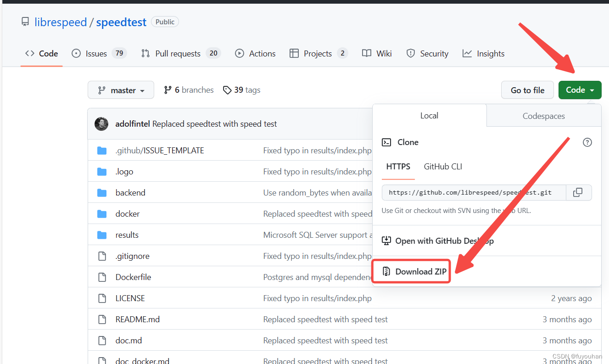The width and height of the screenshot is (609, 364).
Task: Click the file icon beside Dockerfile
Action: pyautogui.click(x=102, y=277)
